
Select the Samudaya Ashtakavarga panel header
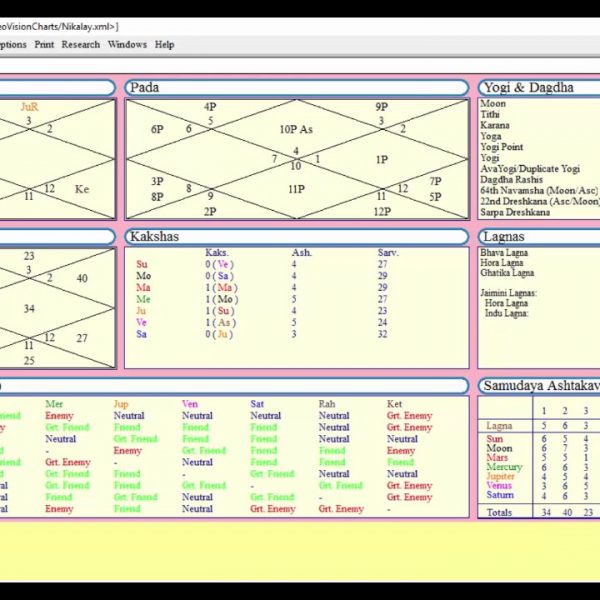(x=538, y=385)
